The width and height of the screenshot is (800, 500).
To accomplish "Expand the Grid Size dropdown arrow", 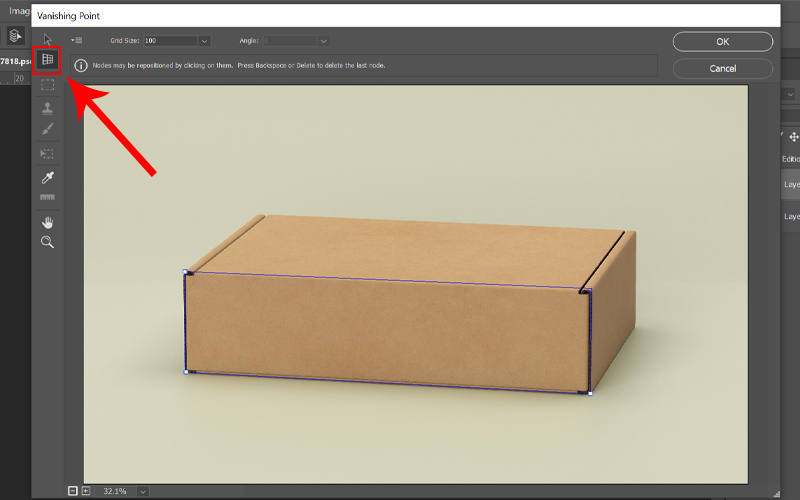I will (204, 41).
